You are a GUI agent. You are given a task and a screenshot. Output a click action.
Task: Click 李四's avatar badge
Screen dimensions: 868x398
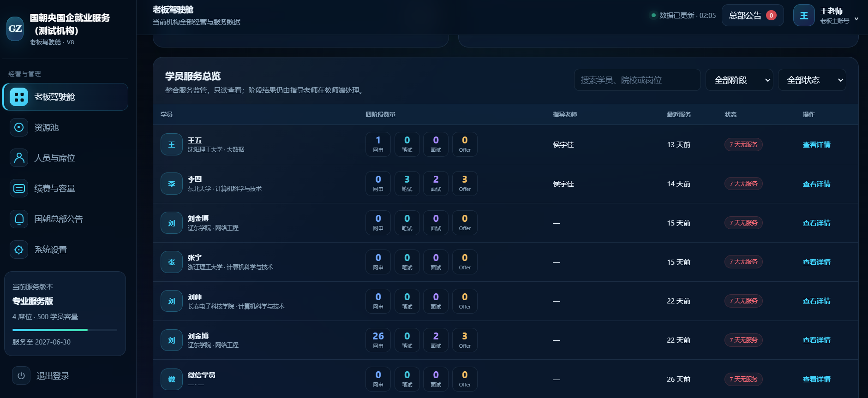[172, 184]
